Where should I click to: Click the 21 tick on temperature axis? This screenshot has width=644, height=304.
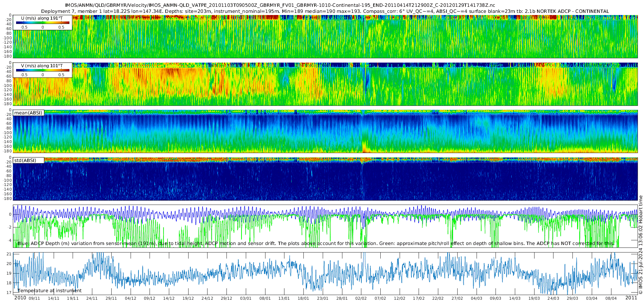9,254
